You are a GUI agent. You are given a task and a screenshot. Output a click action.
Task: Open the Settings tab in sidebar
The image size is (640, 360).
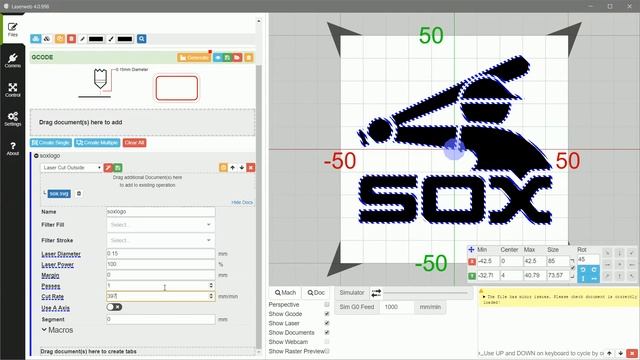[x=13, y=119]
